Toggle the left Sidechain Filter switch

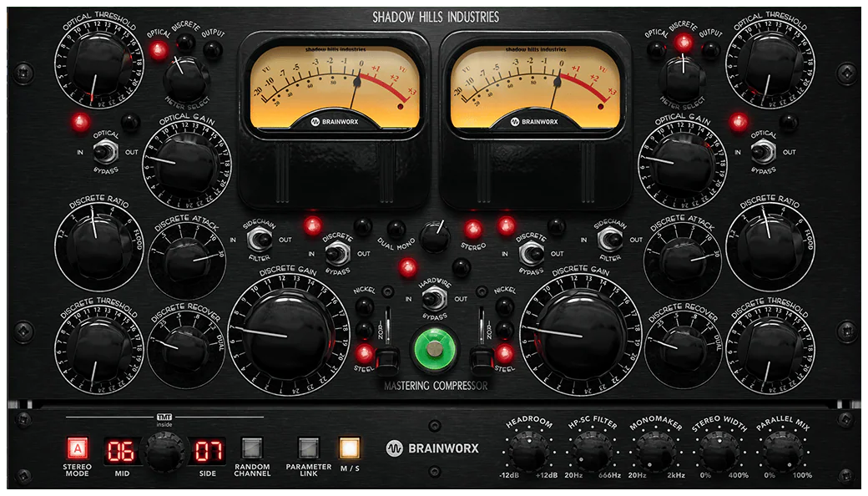(x=259, y=240)
